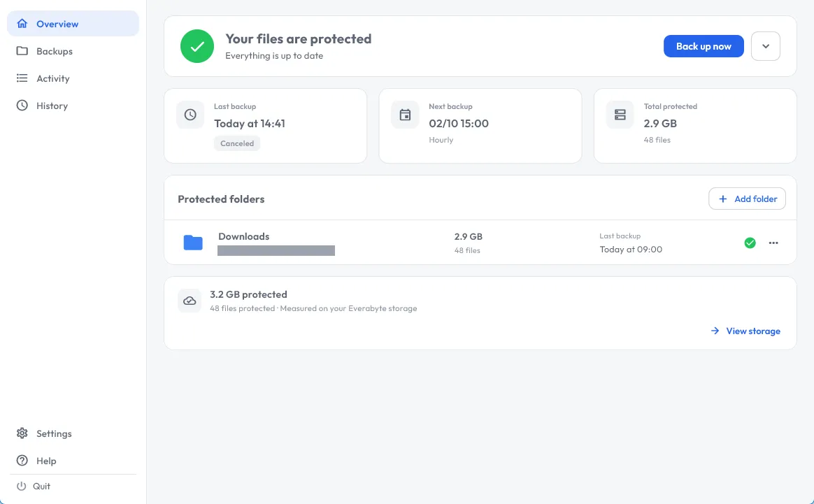814x504 pixels.
Task: Click the '02/10 15:00' next backup time
Action: coord(459,124)
